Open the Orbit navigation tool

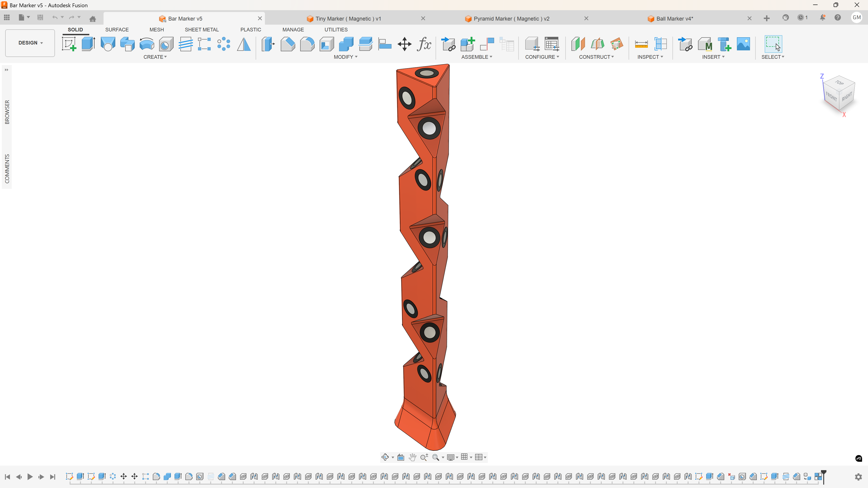385,457
